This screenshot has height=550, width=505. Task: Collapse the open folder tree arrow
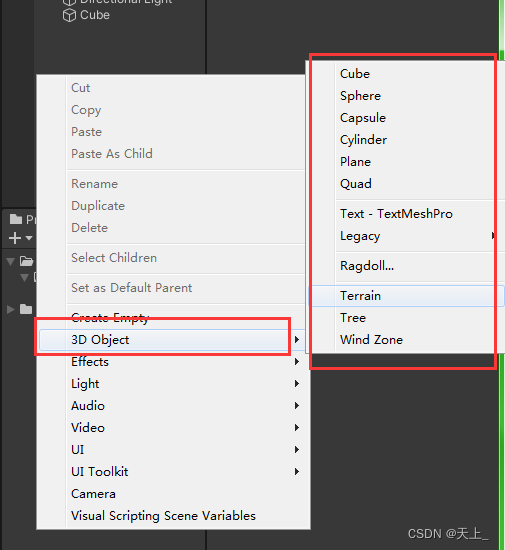[x=11, y=261]
